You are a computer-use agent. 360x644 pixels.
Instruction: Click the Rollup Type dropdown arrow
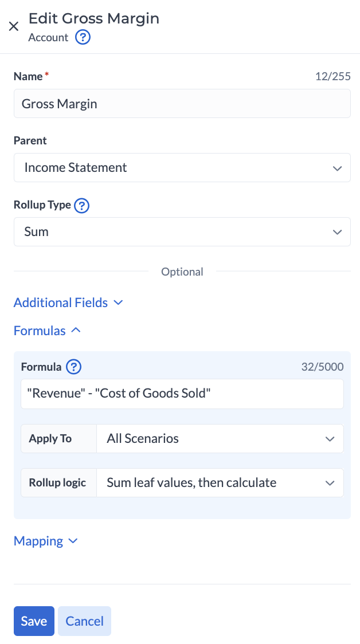point(336,232)
